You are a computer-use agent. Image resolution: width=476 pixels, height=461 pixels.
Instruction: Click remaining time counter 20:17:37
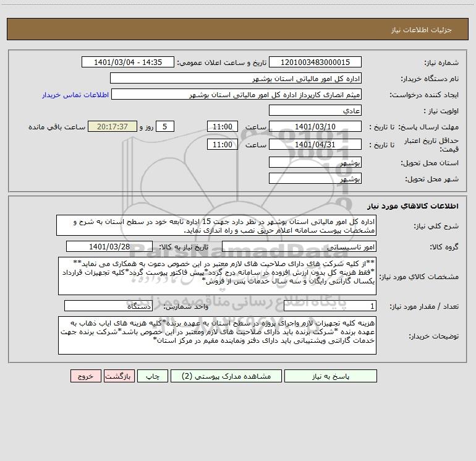tap(113, 126)
